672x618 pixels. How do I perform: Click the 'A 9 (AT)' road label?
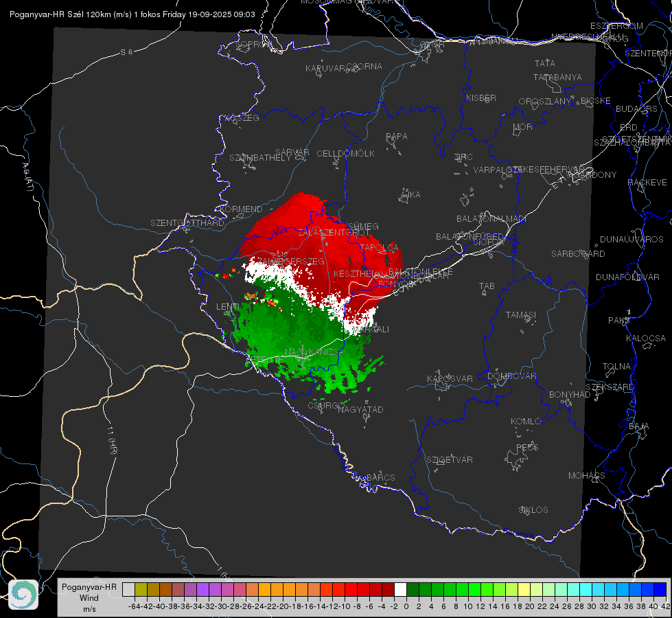pos(27,178)
